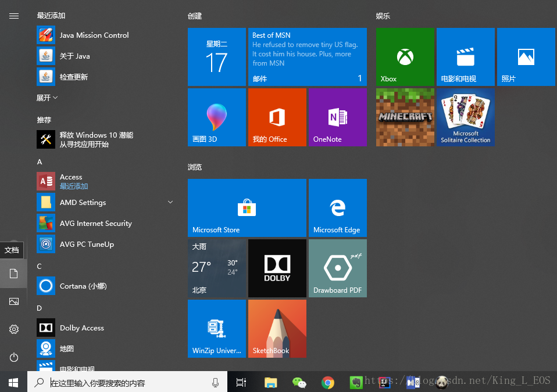Open WinZip Universal tile

(217, 329)
